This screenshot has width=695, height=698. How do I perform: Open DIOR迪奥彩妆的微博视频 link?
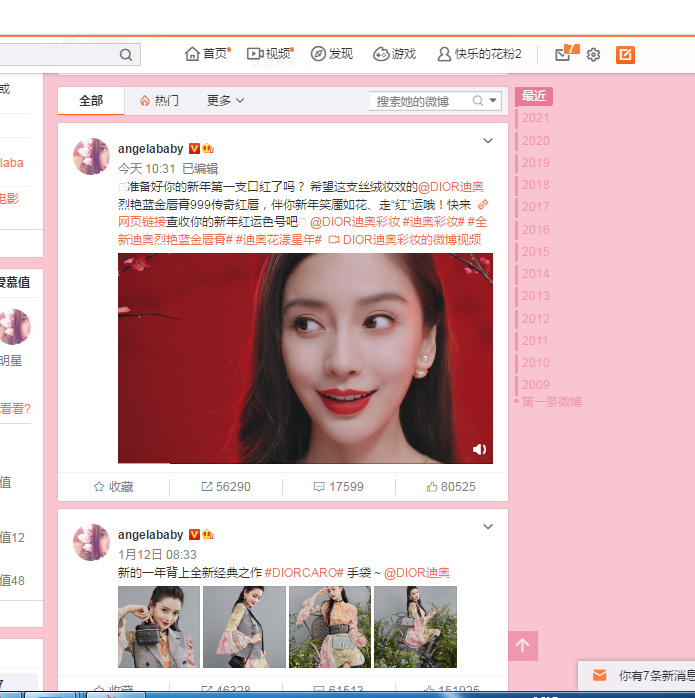tap(405, 239)
